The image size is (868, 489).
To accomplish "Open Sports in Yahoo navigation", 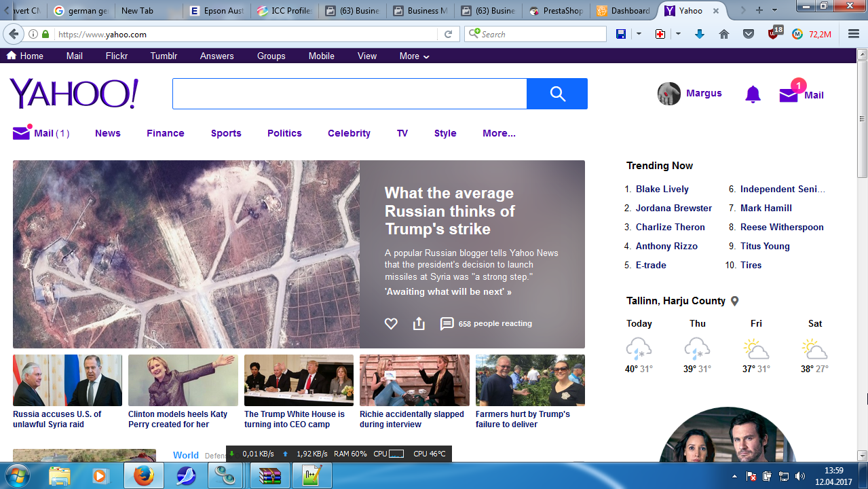I will tap(226, 133).
